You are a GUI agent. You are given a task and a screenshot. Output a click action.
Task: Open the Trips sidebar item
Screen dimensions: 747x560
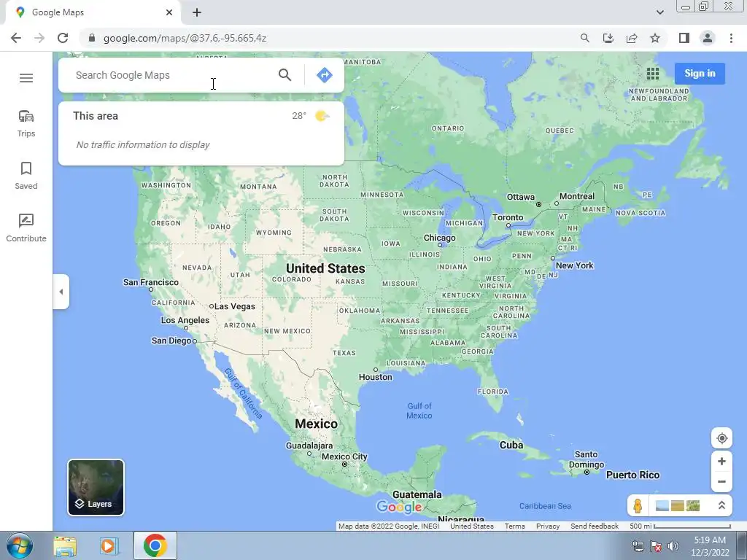pos(26,123)
